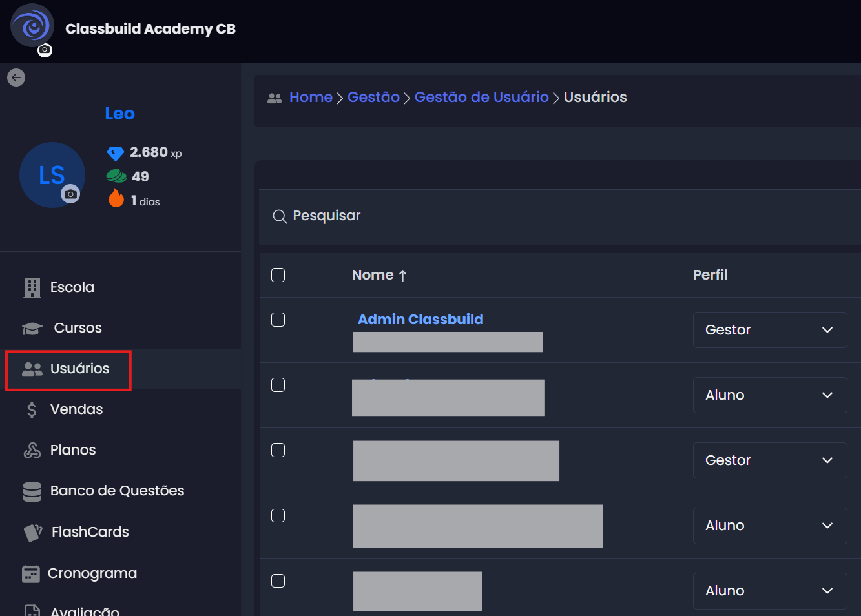Image resolution: width=861 pixels, height=616 pixels.
Task: Change profile photo via the LS avatar camera icon
Action: (x=70, y=194)
